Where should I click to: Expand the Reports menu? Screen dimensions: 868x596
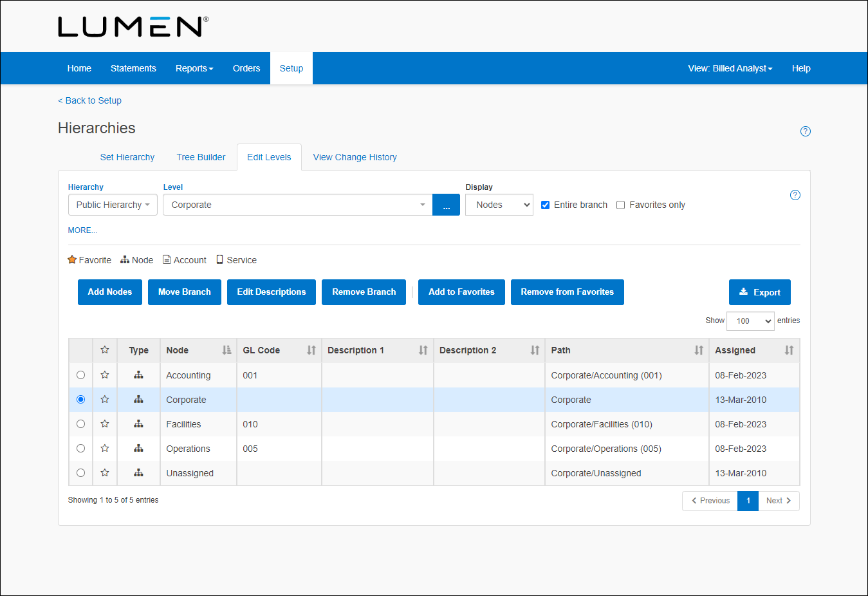coord(194,68)
